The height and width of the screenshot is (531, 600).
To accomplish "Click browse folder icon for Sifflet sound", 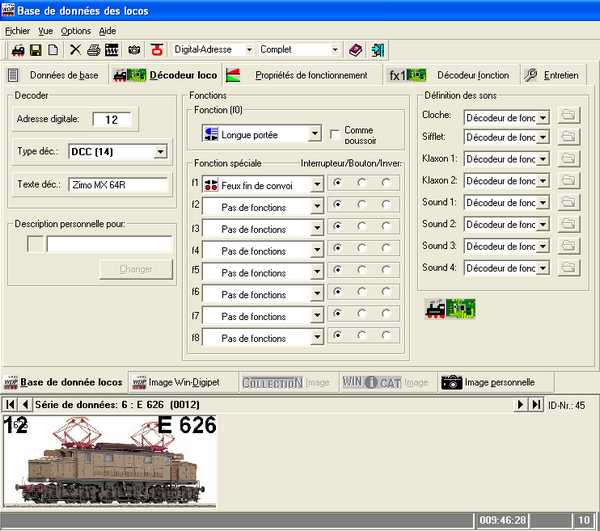I will (569, 137).
